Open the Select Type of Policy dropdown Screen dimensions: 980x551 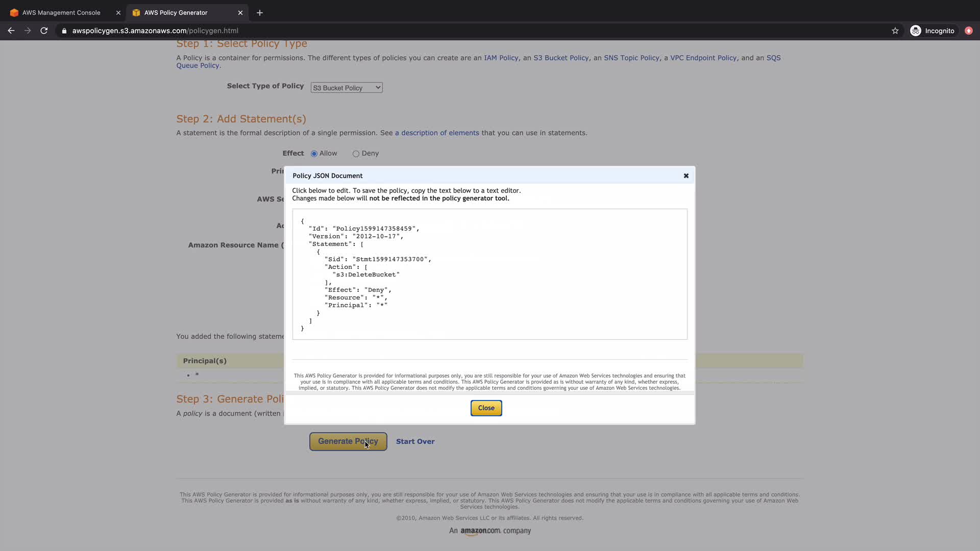(x=346, y=88)
